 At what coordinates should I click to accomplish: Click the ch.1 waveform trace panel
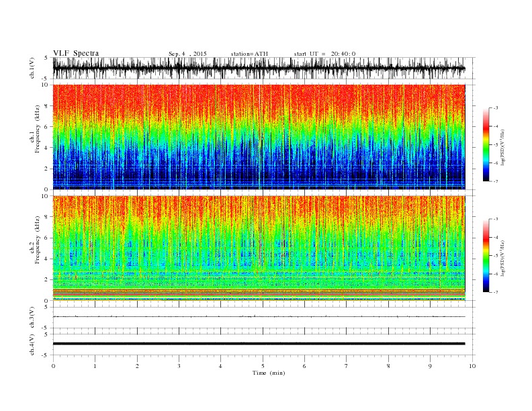point(264,68)
